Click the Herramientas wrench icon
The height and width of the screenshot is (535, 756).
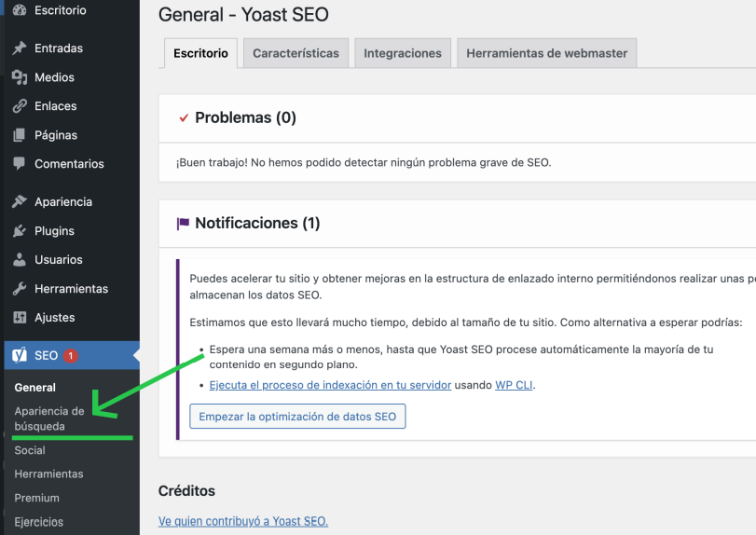point(20,289)
